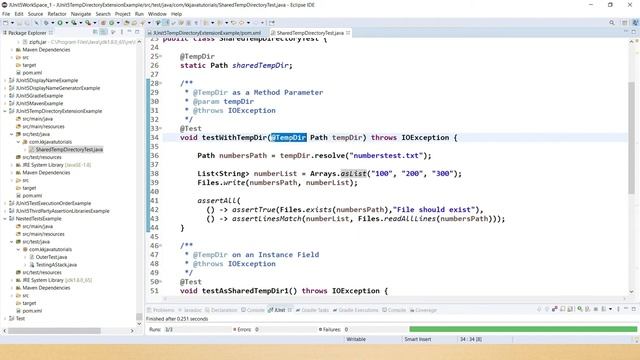Collapse com.kkjavatutorials package under JUnit5TempDirectoryExtensionExample

18,142
